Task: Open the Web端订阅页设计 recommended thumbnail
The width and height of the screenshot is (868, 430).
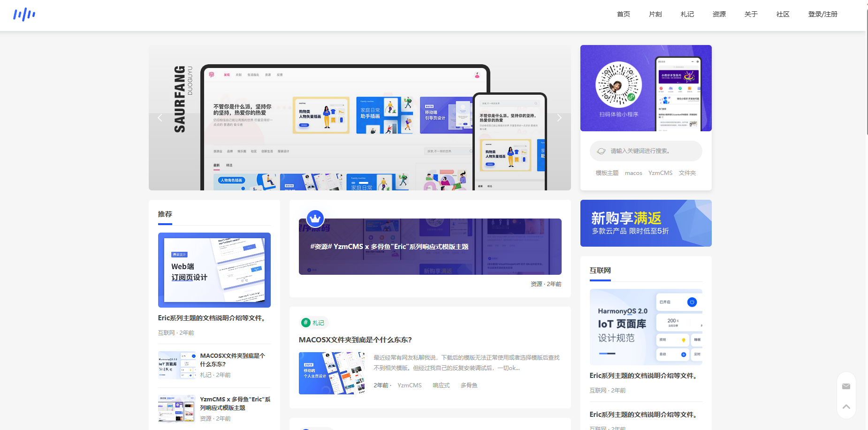Action: point(214,270)
